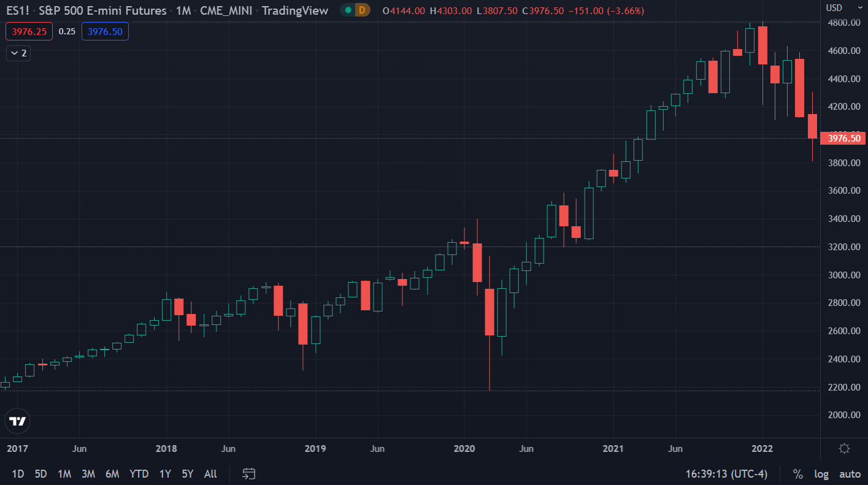Click the 2020 label on time axis
This screenshot has width=868, height=485.
[x=464, y=449]
